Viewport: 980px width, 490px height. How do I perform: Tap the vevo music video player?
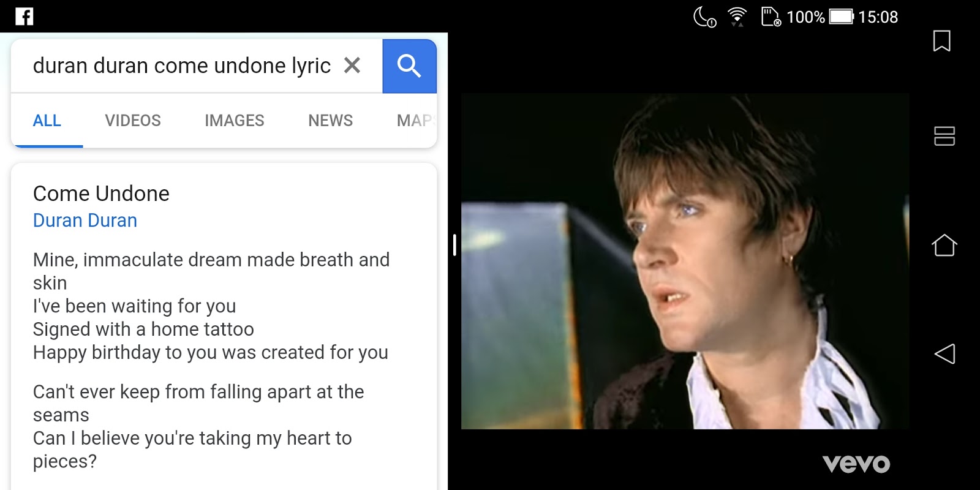(685, 261)
